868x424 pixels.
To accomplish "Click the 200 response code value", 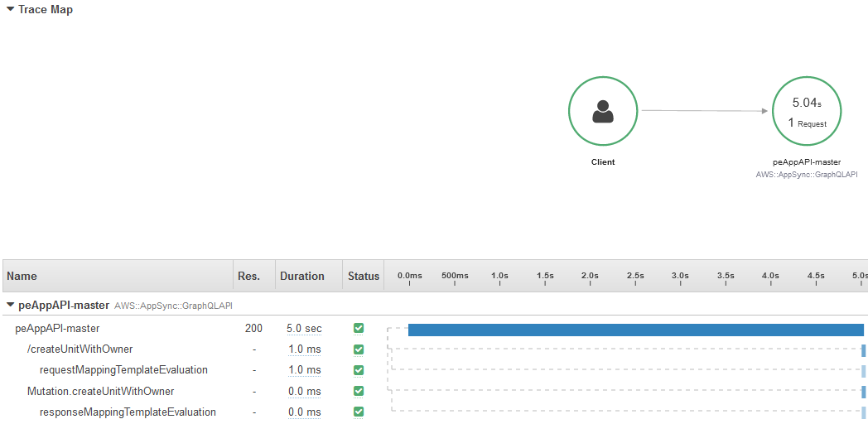I will coord(253,328).
